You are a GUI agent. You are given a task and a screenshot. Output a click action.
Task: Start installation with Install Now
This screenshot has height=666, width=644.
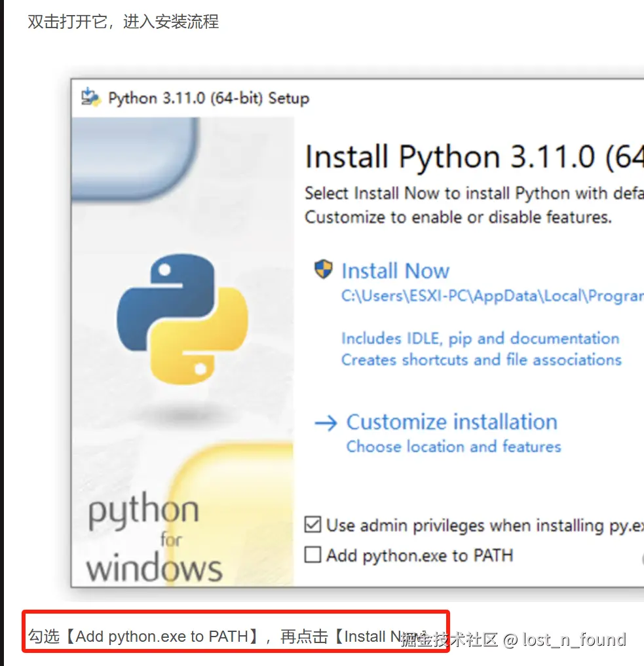pos(395,271)
